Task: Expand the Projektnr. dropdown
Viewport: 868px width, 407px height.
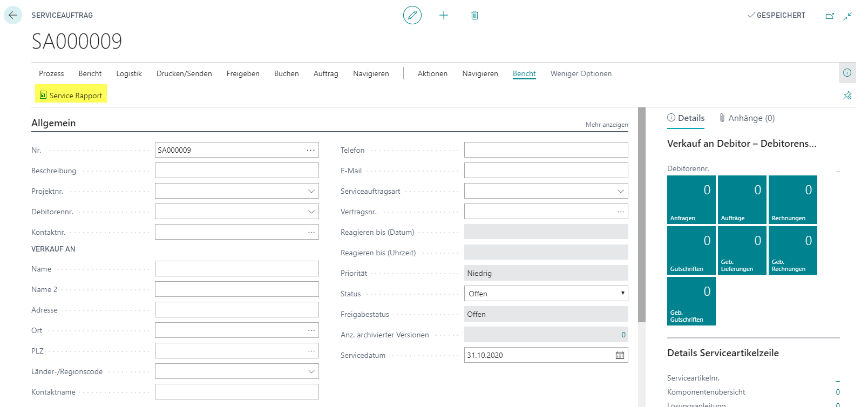Action: (311, 191)
